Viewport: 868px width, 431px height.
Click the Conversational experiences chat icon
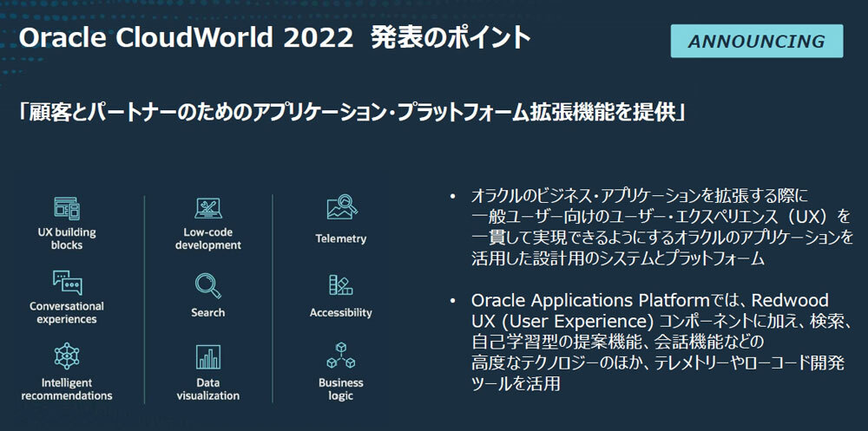(67, 283)
